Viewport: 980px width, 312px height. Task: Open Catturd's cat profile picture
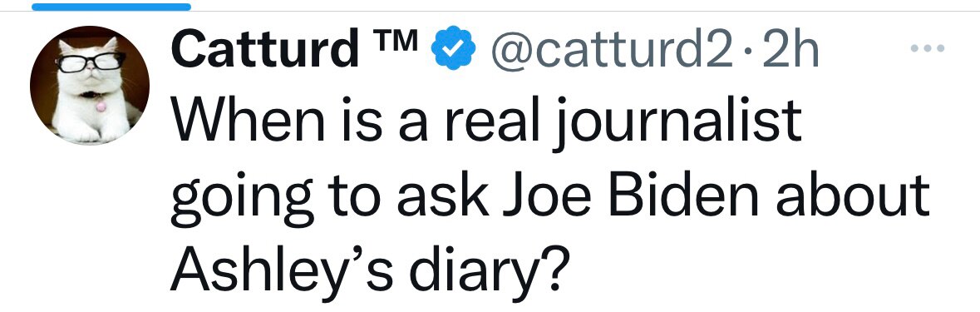(90, 86)
